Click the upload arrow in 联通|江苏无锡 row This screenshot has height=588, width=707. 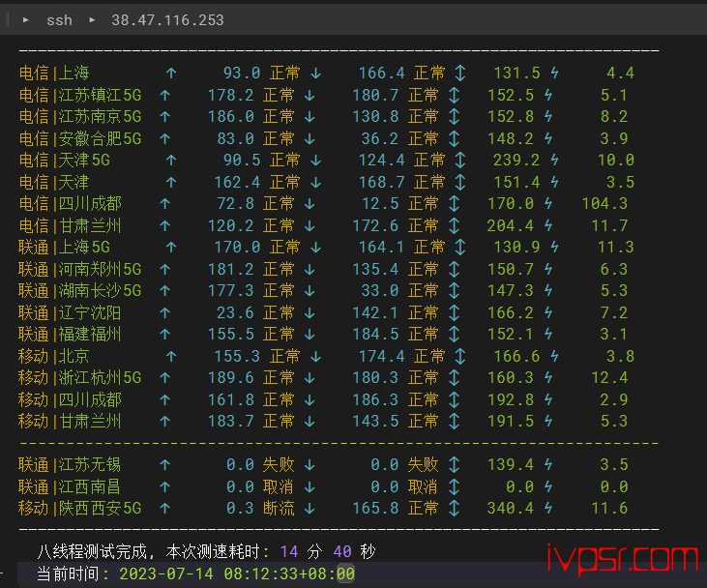tap(165, 464)
